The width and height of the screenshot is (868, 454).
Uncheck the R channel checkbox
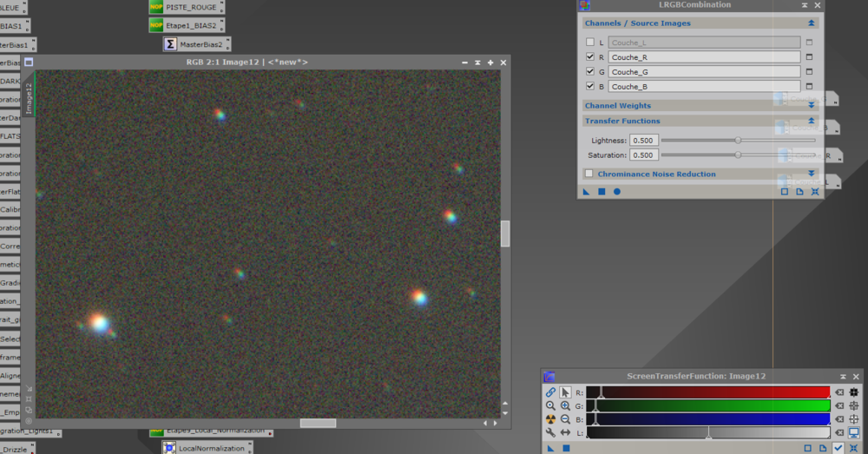tap(590, 56)
